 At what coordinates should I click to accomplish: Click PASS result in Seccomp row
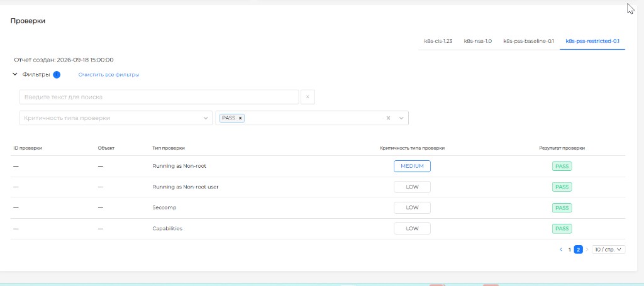[x=562, y=207]
